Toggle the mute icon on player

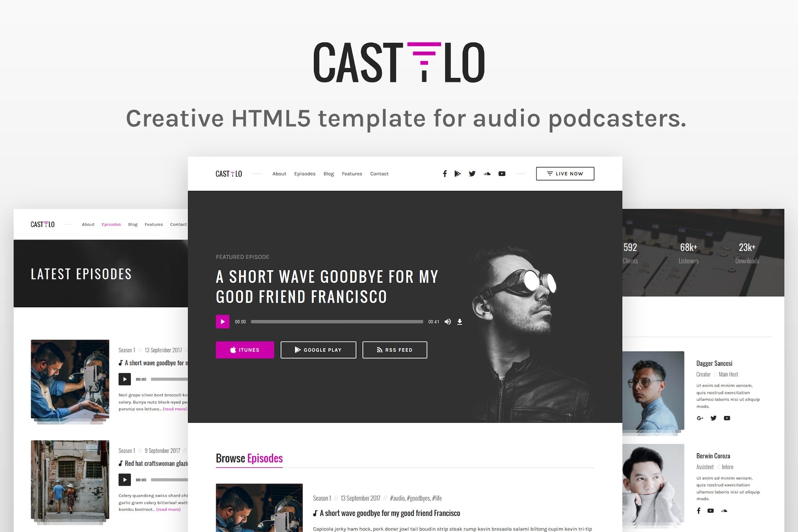pyautogui.click(x=448, y=321)
